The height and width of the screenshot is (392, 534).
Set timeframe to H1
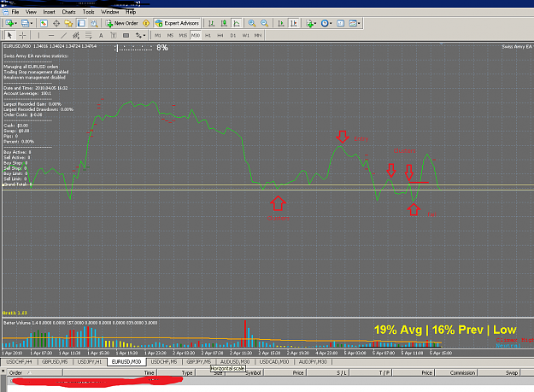pos(208,35)
